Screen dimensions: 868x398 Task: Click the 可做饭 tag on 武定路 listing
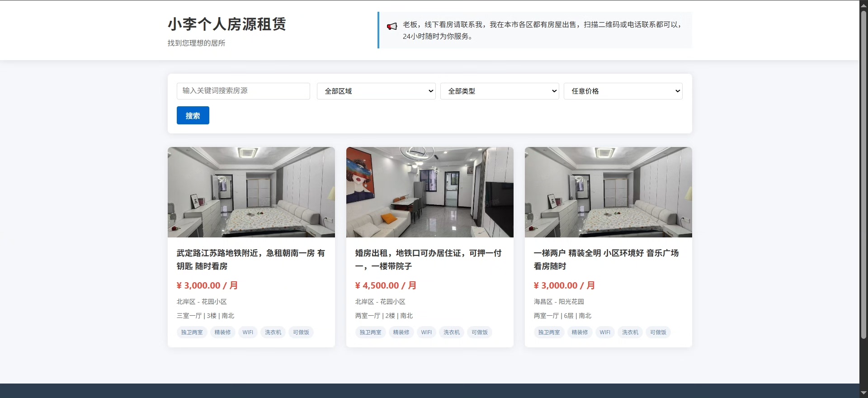point(301,332)
